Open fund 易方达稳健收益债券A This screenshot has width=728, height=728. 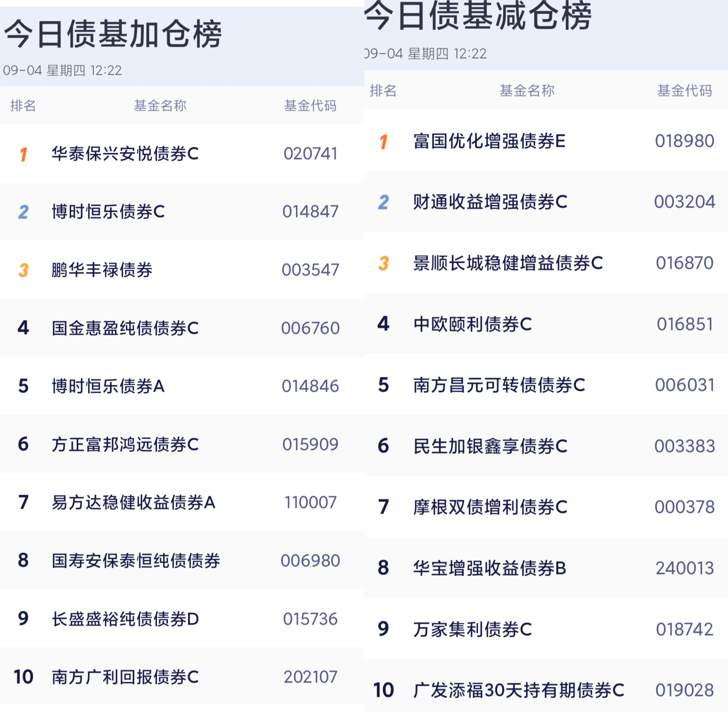pyautogui.click(x=133, y=502)
